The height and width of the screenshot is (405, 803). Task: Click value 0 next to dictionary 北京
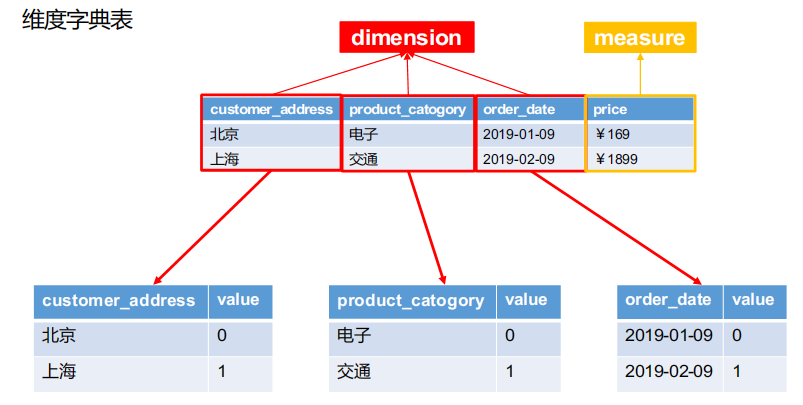click(241, 338)
